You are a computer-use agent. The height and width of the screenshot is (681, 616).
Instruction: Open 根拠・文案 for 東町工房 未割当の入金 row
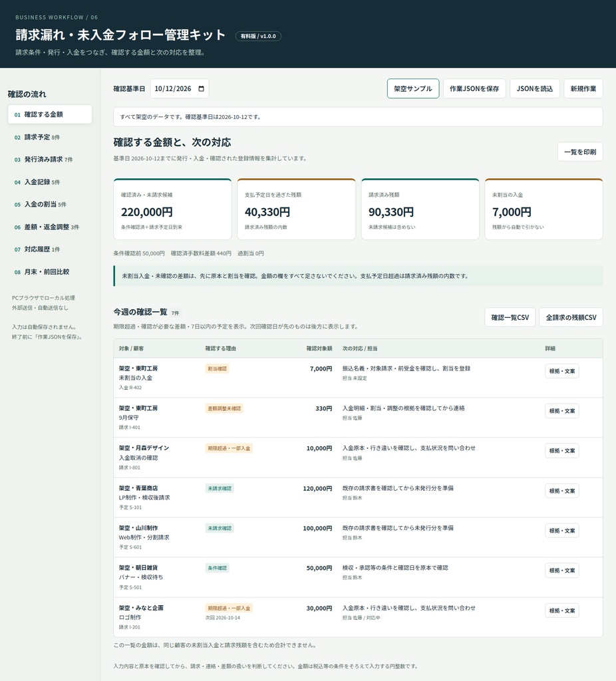[561, 371]
